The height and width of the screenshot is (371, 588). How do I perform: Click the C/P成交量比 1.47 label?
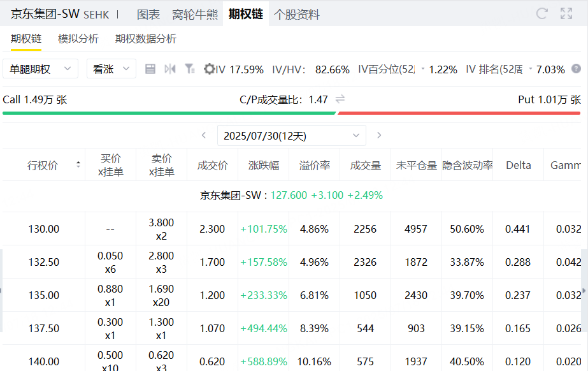pyautogui.click(x=284, y=99)
